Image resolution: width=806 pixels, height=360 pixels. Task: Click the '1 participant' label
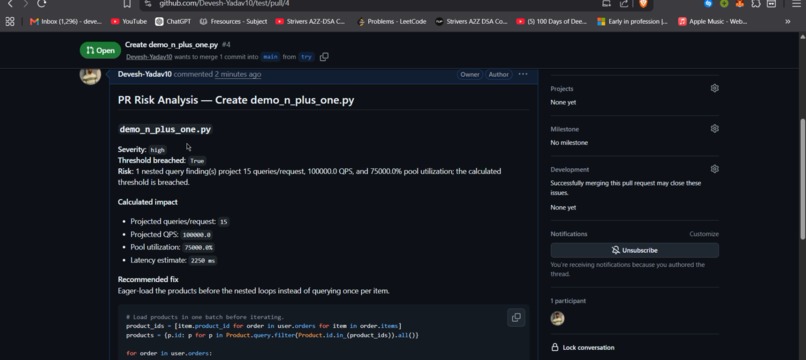tap(568, 301)
